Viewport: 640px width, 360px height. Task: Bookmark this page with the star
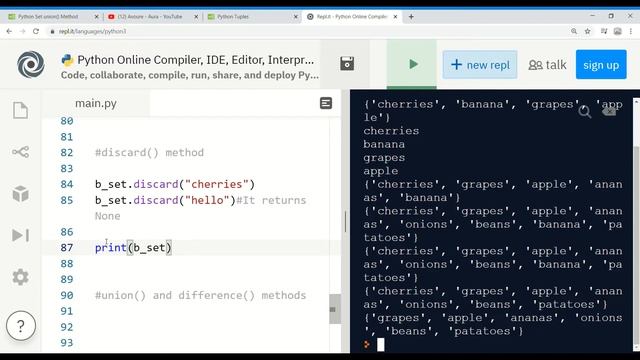coord(587,31)
